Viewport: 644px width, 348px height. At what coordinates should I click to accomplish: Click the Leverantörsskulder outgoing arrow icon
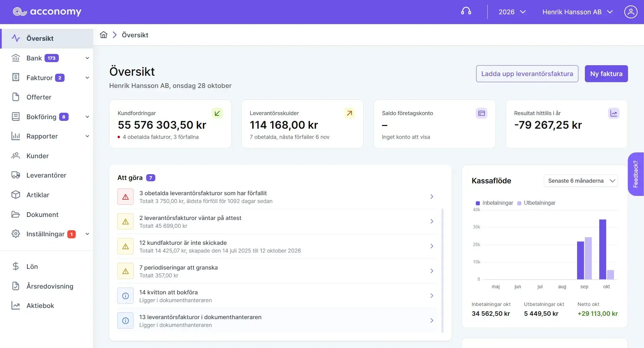coord(349,113)
